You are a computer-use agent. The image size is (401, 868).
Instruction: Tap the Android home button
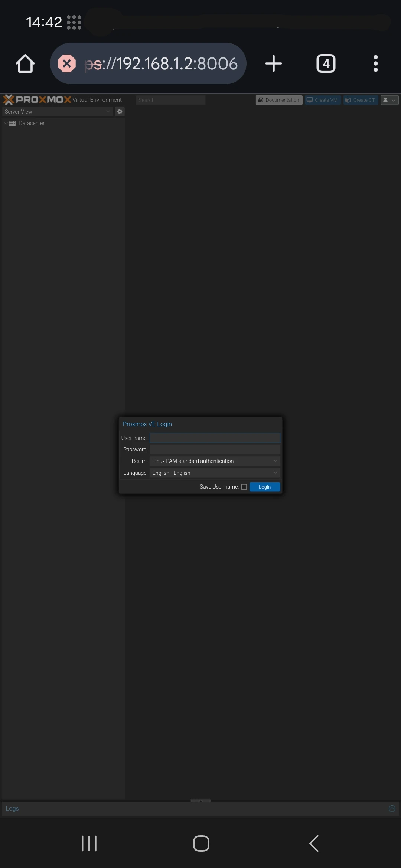click(x=201, y=843)
